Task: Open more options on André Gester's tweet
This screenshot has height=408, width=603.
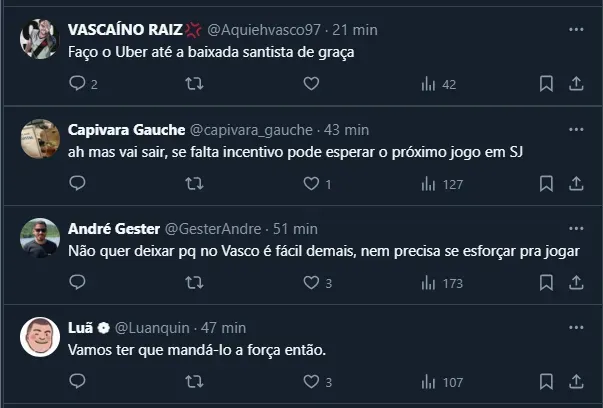Action: click(576, 228)
